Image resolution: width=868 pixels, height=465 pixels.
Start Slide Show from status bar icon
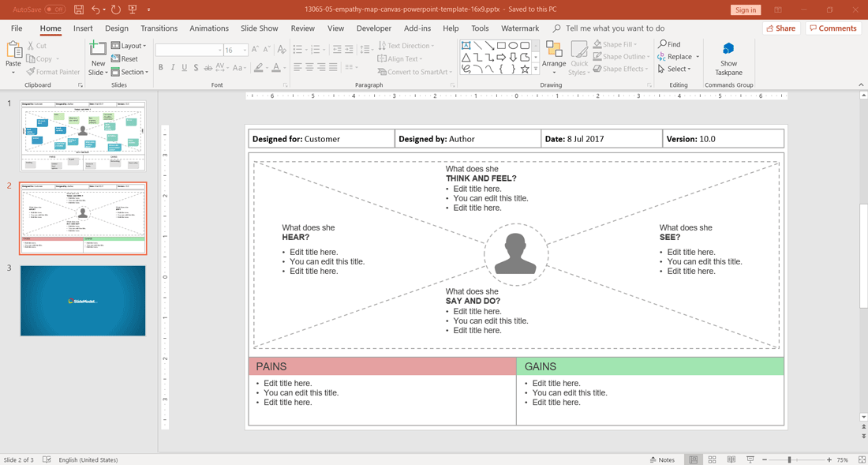tap(752, 459)
